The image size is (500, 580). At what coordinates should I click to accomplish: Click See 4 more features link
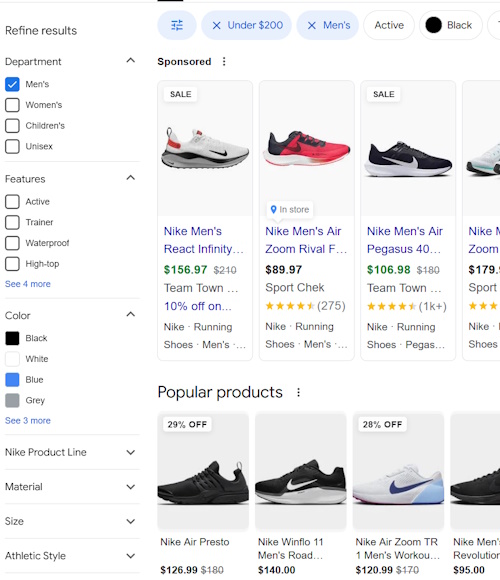tap(28, 284)
